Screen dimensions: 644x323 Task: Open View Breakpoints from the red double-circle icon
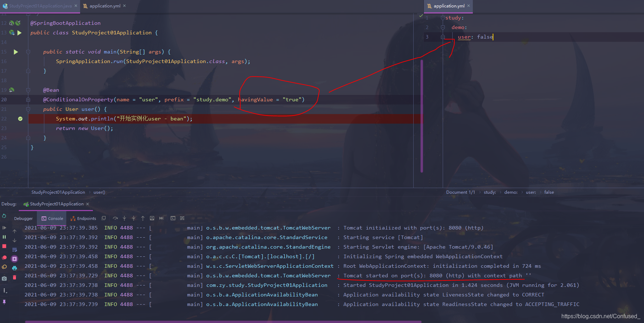4,257
